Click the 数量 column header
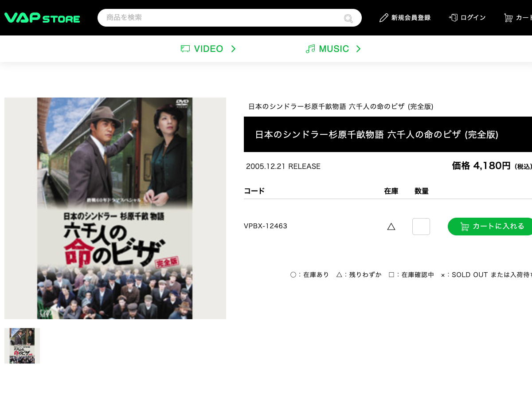 coord(422,191)
